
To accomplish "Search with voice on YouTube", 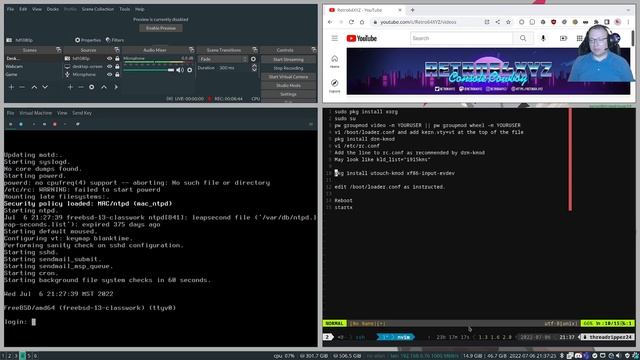I will [x=543, y=38].
